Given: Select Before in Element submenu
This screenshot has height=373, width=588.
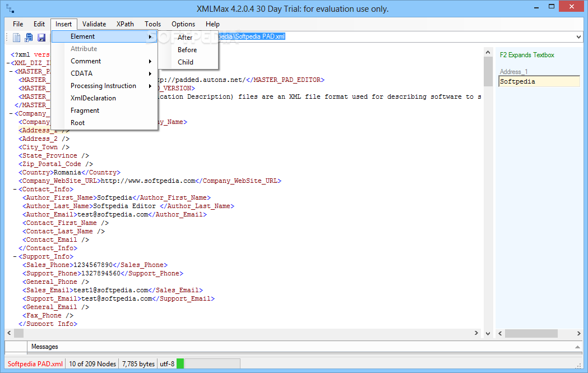Looking at the screenshot, I should (188, 50).
